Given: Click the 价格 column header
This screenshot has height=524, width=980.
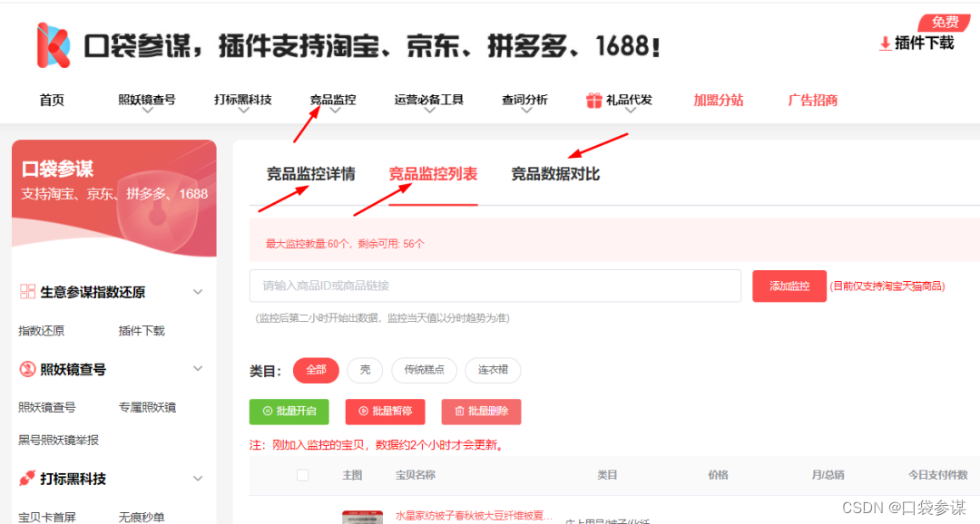Looking at the screenshot, I should coord(718,475).
